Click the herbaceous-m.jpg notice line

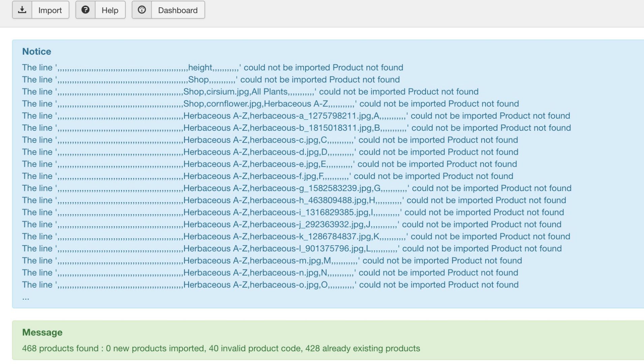(x=272, y=261)
